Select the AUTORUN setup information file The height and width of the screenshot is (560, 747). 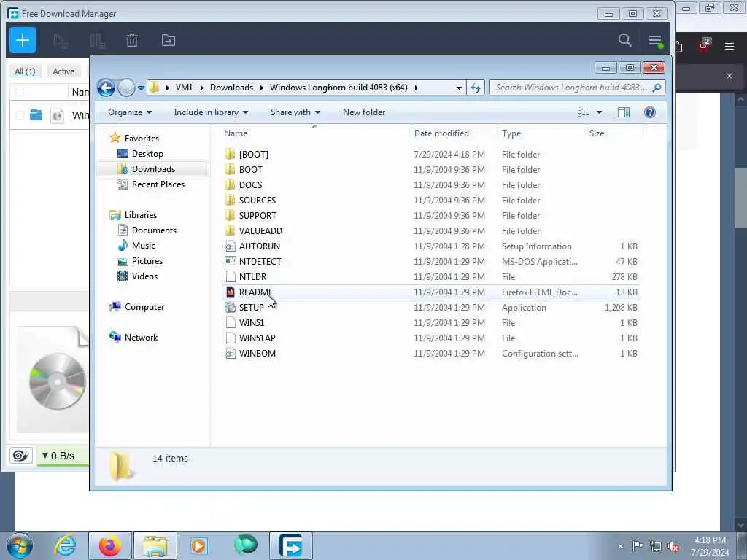point(431,246)
